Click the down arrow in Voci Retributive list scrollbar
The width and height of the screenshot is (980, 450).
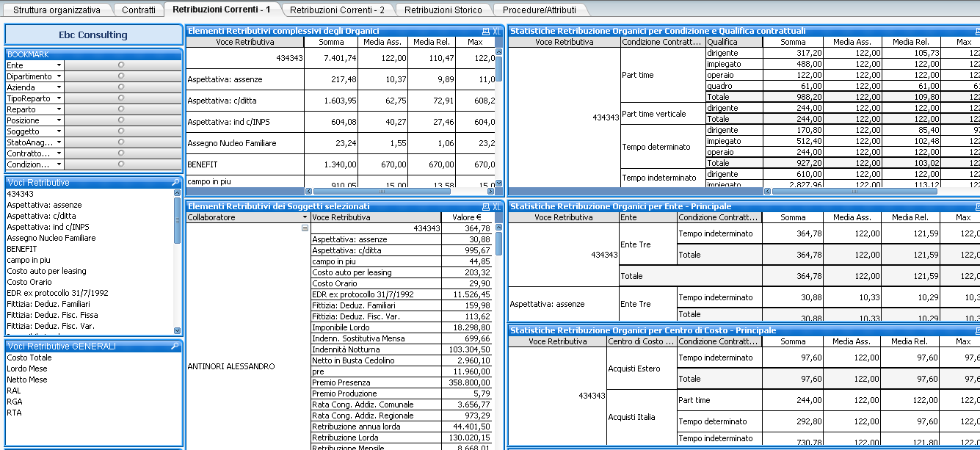pos(177,331)
